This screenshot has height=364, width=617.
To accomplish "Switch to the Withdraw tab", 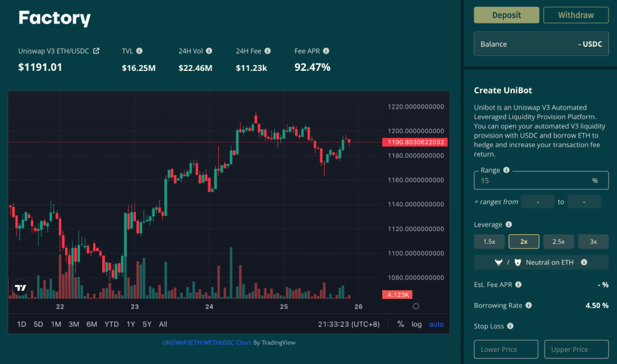I will tap(576, 15).
